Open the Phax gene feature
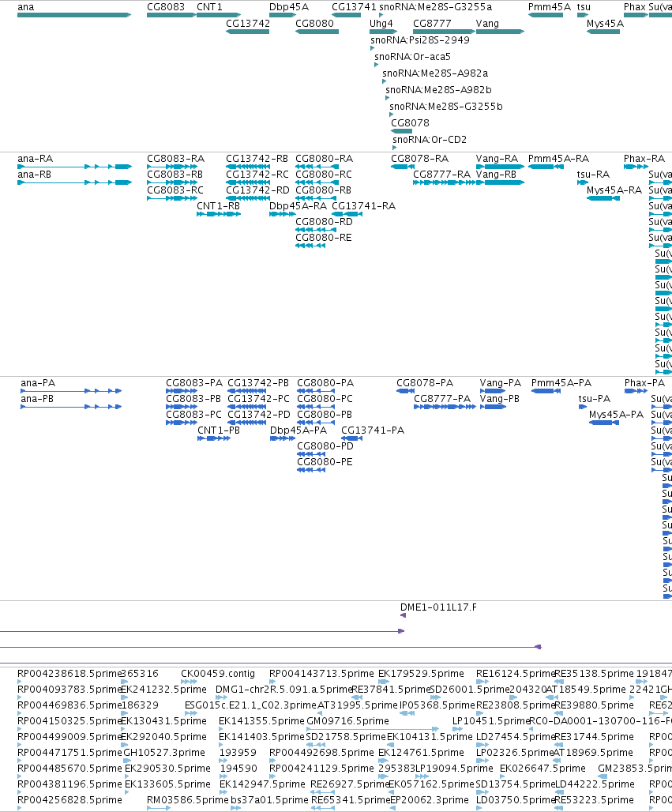The width and height of the screenshot is (672, 812). (636, 15)
